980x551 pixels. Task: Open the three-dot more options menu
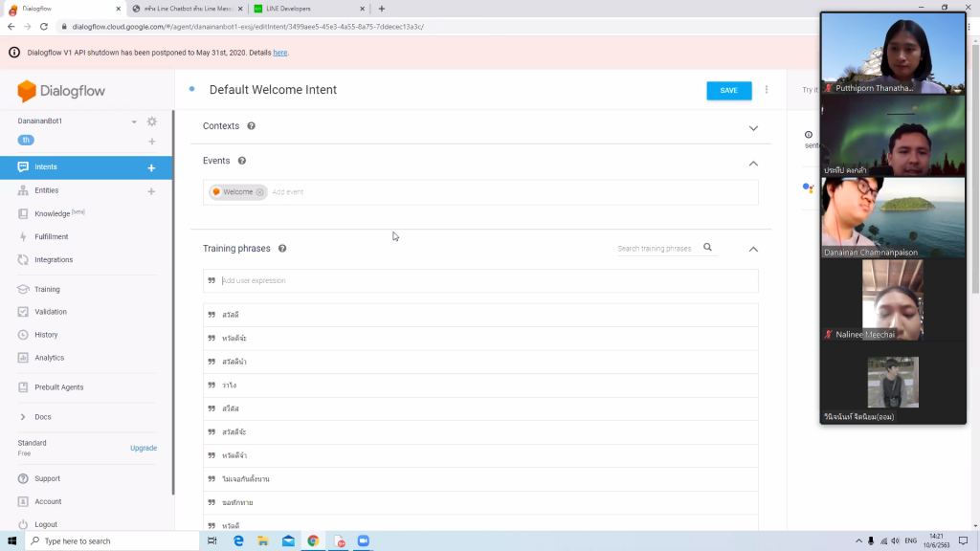coord(767,90)
